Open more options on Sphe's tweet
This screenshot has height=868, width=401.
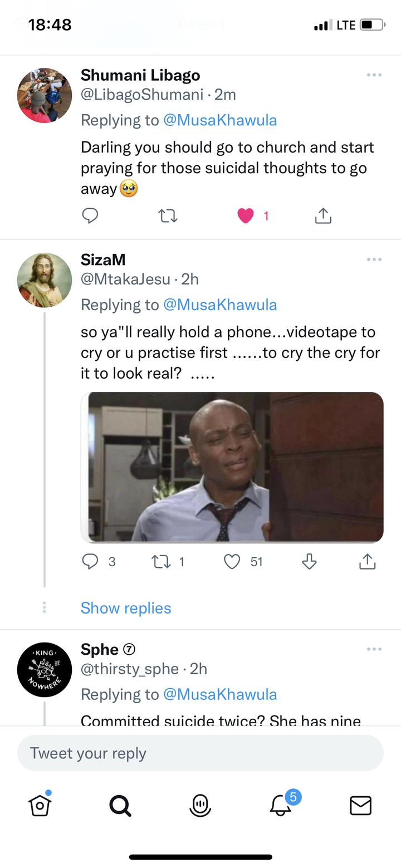click(x=374, y=649)
